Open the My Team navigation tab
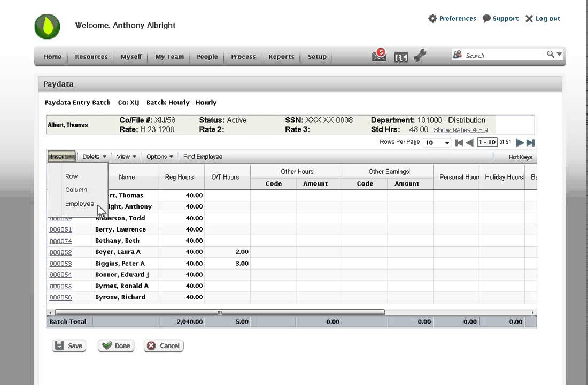This screenshot has height=385, width=588. coord(169,57)
